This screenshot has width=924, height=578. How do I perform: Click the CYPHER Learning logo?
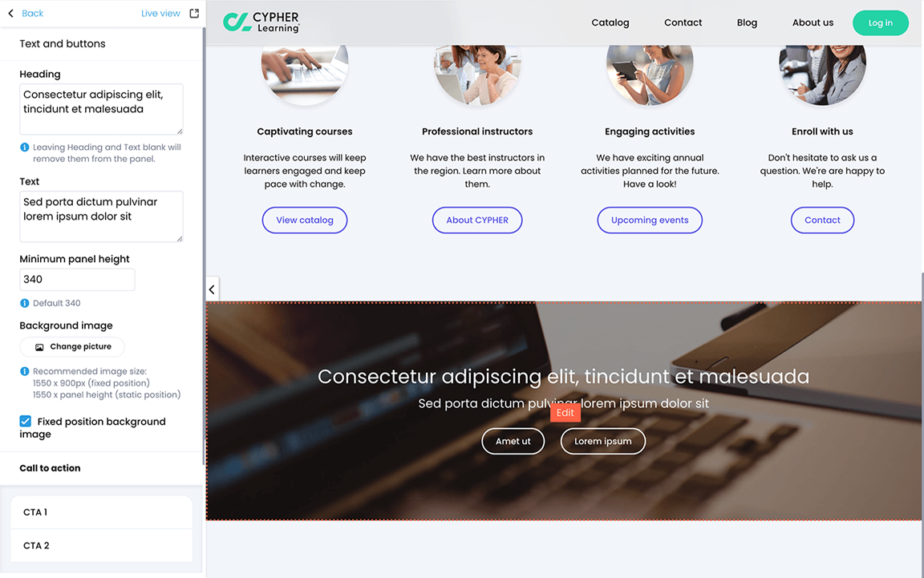coord(261,22)
